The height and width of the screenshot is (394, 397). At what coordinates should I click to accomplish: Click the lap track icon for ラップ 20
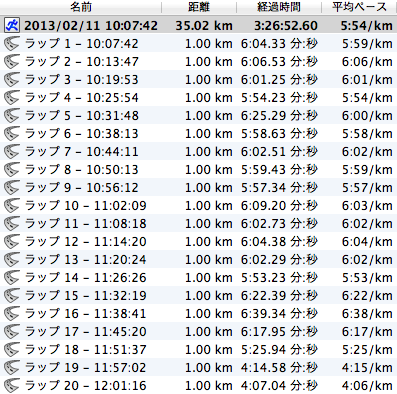click(x=12, y=385)
